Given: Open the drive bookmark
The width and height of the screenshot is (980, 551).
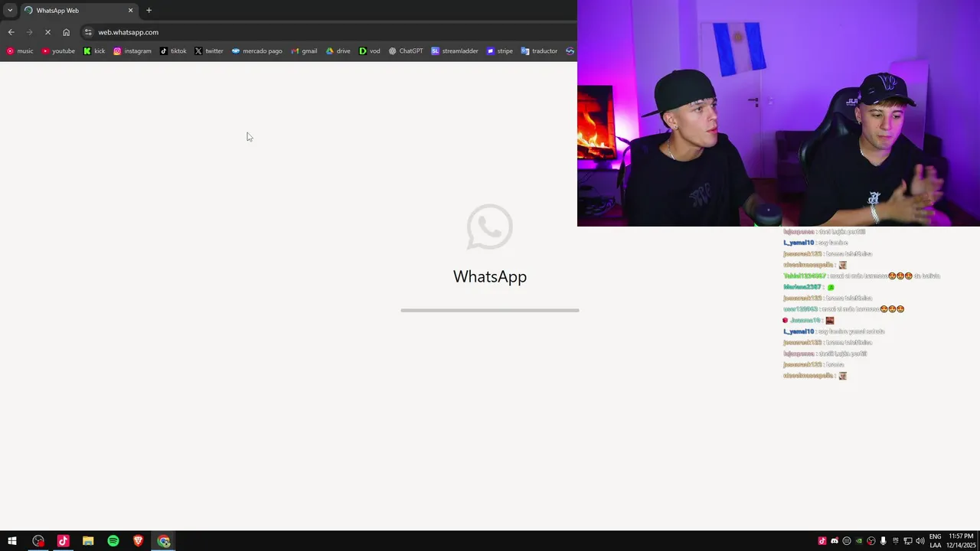Looking at the screenshot, I should point(338,51).
